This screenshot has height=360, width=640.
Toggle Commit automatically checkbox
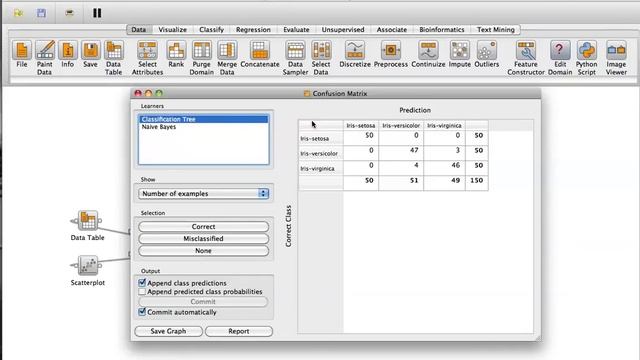click(142, 312)
